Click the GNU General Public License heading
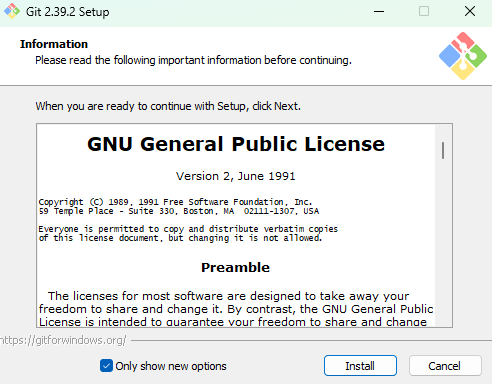 (236, 144)
